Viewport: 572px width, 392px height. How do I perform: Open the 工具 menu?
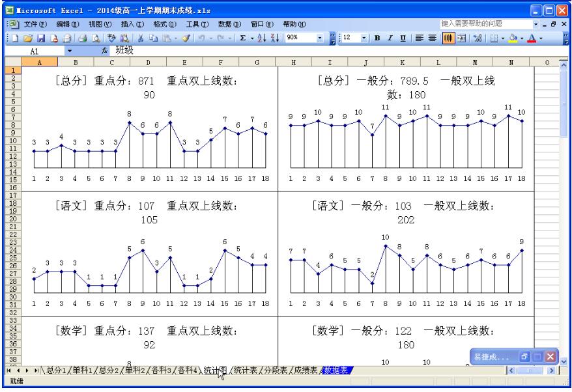(197, 24)
